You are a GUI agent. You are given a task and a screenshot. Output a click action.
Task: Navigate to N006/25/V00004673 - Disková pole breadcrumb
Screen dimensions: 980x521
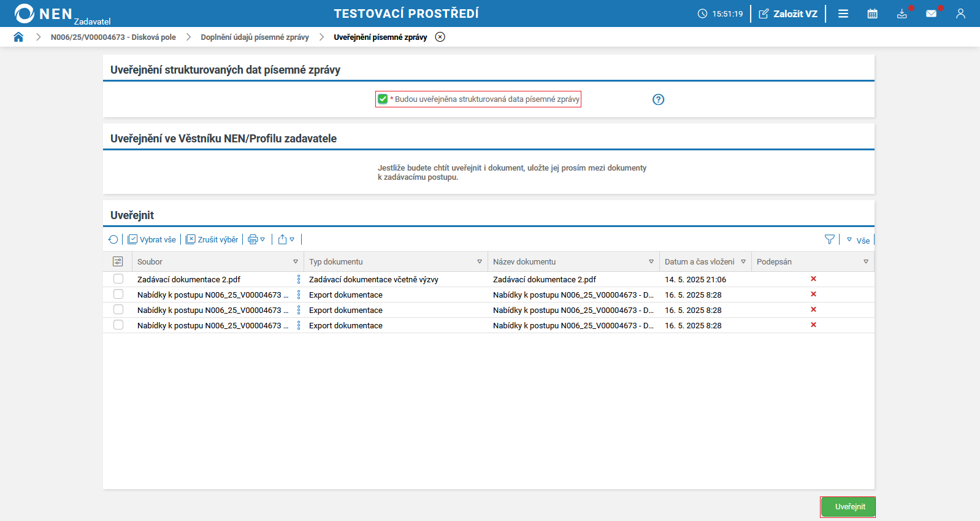[x=113, y=37]
